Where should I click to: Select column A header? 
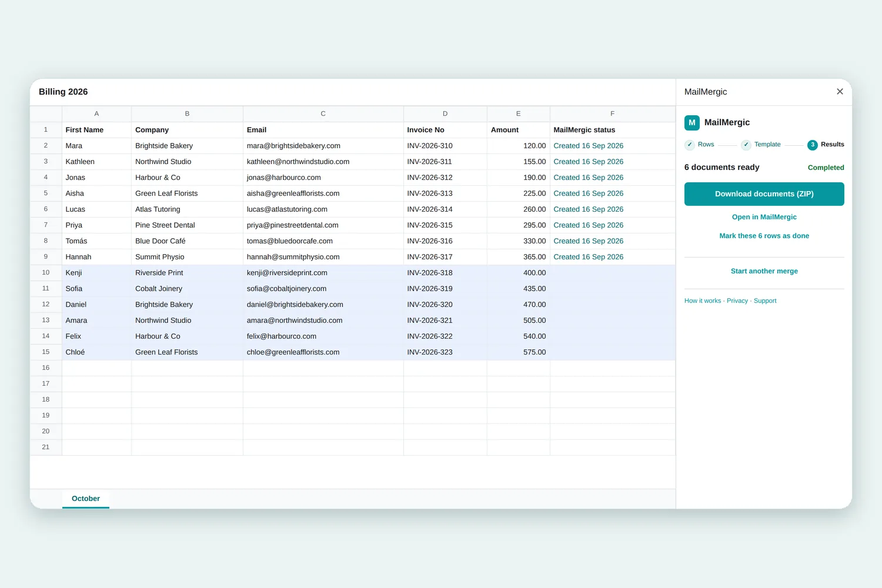click(x=96, y=113)
